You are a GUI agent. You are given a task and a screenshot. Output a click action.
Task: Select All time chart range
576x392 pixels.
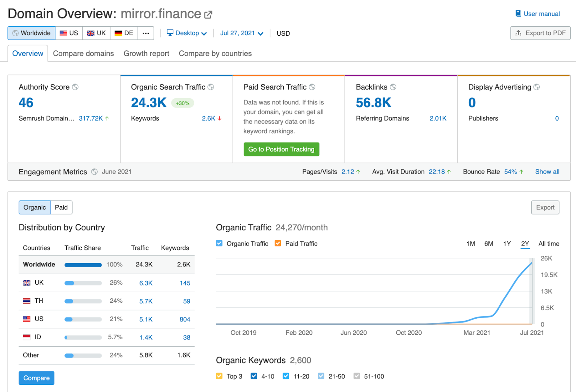[x=549, y=244]
